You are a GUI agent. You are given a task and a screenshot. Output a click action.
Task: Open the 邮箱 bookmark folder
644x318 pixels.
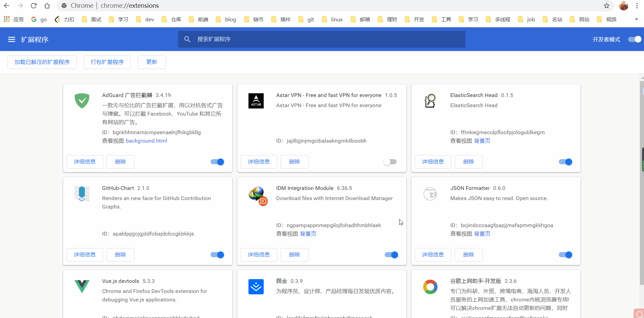tap(360, 19)
